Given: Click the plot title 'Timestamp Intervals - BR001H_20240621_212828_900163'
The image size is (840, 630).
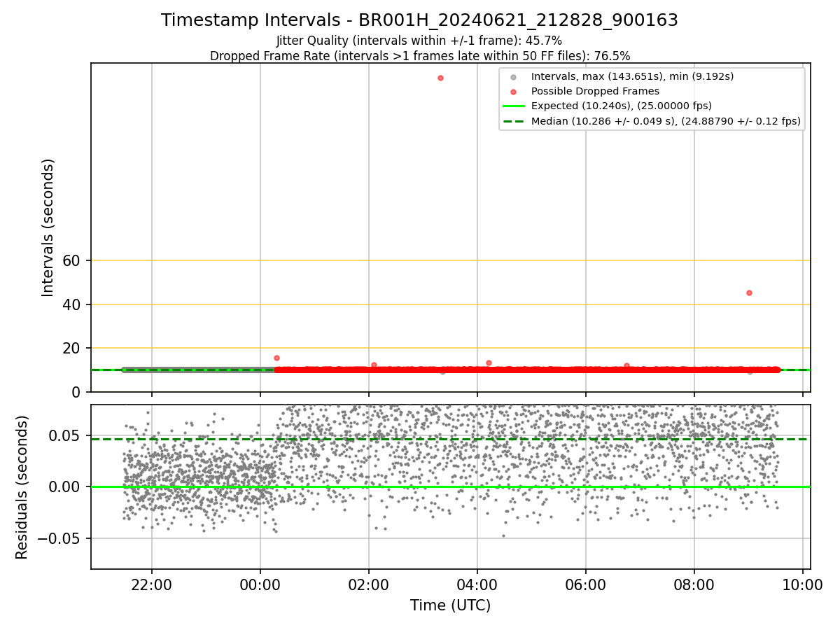Looking at the screenshot, I should click(419, 20).
